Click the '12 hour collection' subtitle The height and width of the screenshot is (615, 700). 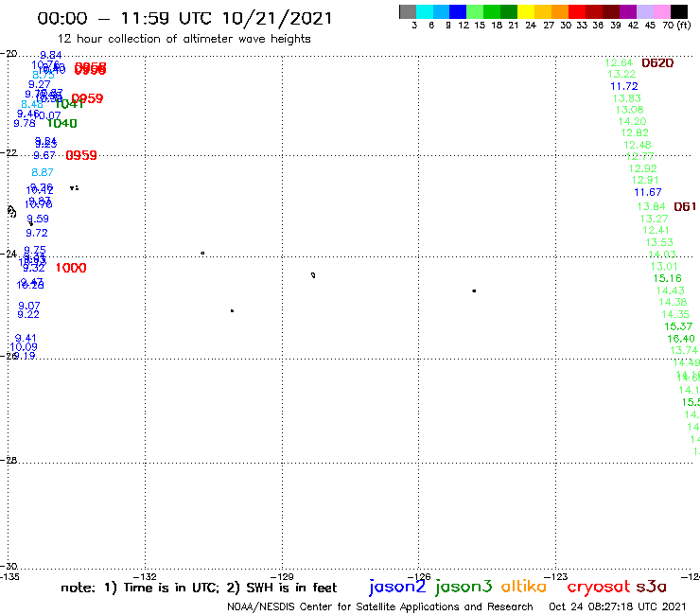pos(184,39)
